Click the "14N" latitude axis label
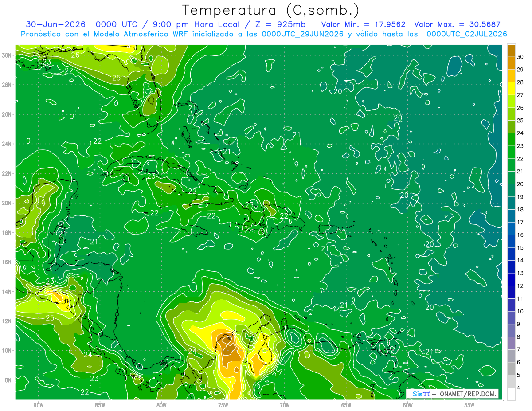This screenshot has width=532, height=411. [7, 292]
